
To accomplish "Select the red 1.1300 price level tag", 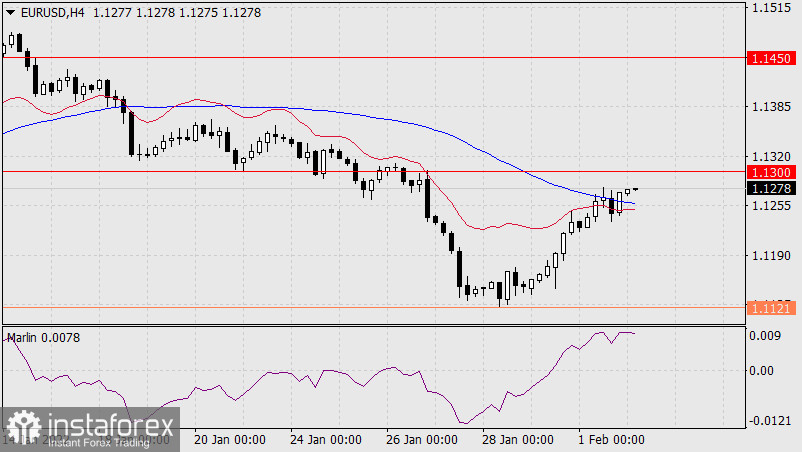I will [x=770, y=172].
